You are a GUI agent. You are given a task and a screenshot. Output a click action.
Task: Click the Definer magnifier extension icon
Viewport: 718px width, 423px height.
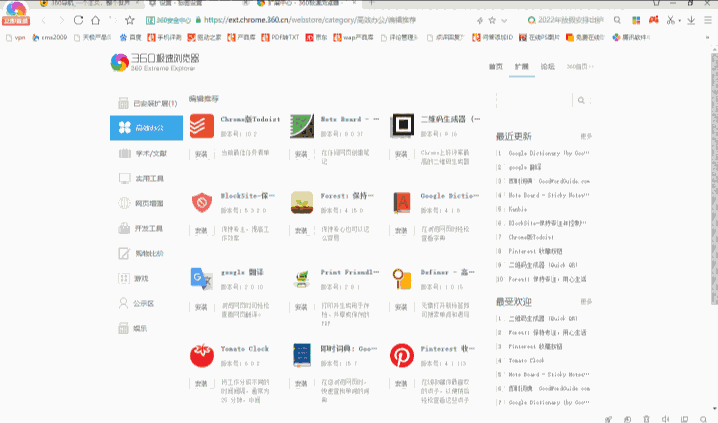coord(402,279)
